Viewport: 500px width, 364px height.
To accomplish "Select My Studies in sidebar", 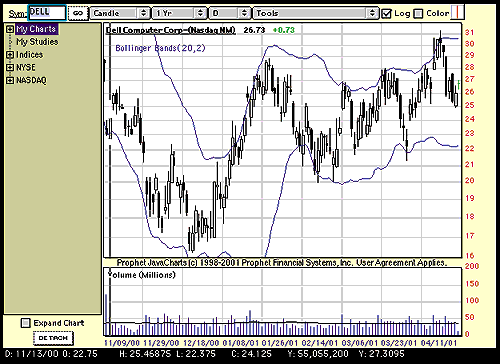I will pos(37,42).
